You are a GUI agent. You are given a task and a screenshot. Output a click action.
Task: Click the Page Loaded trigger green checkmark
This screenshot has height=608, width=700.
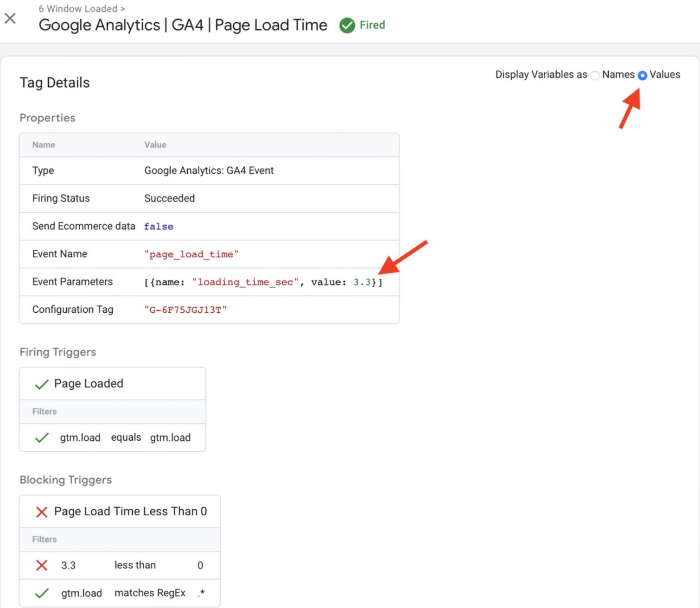tap(42, 384)
